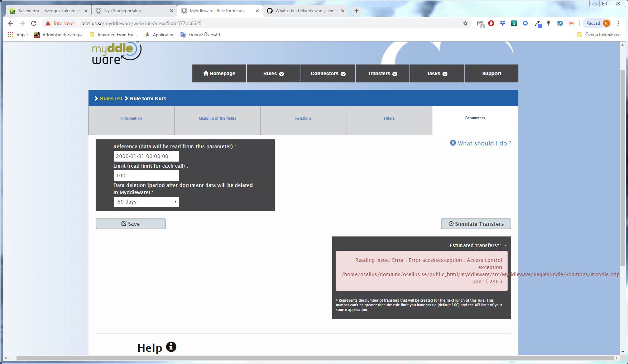
Task: Click the Zoom extension icon
Action: pos(525,23)
